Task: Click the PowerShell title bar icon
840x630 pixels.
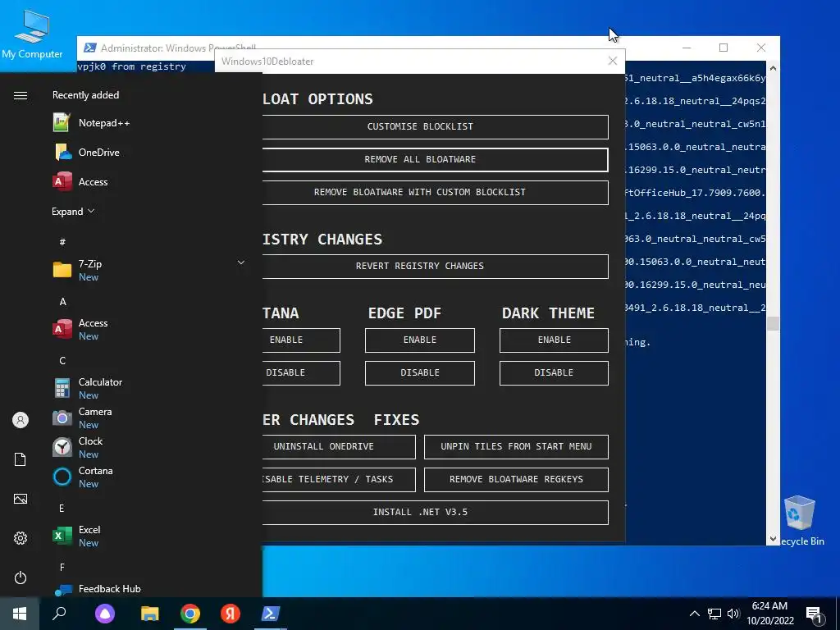Action: click(x=90, y=48)
